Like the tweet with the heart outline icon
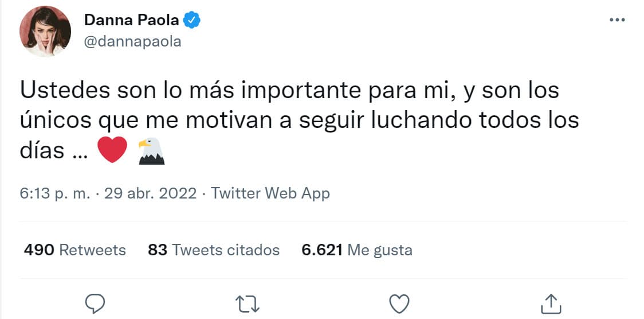 coord(399,304)
